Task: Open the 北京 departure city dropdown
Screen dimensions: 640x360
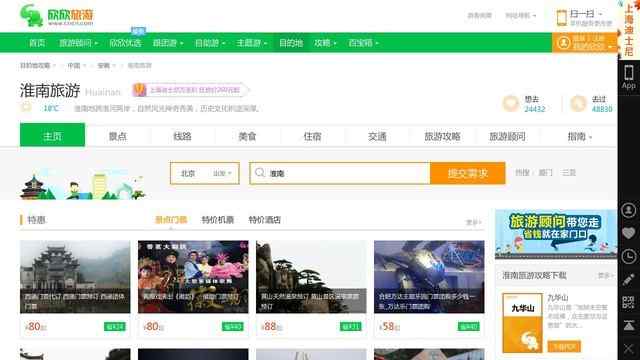Action: (x=204, y=173)
